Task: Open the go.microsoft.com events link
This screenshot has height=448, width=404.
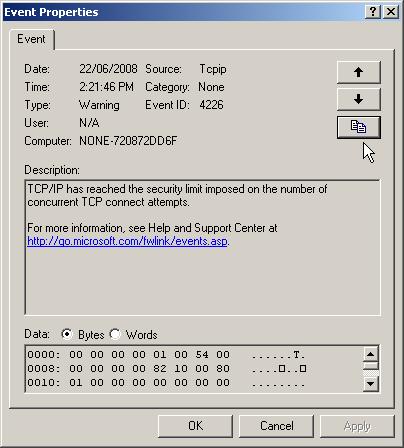Action: [x=128, y=241]
